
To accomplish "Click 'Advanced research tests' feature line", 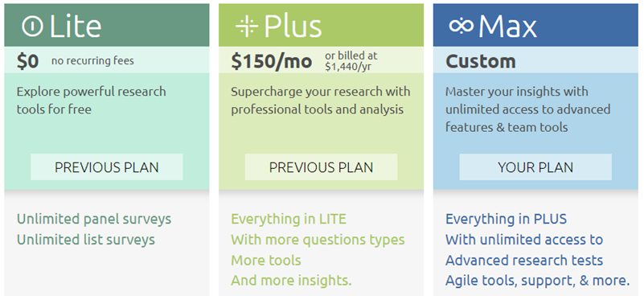I will point(524,261).
